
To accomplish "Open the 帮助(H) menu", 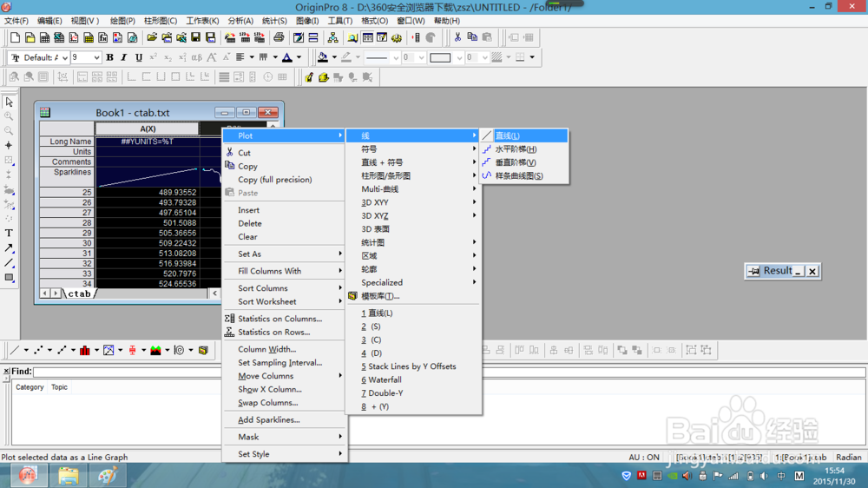I will (447, 21).
